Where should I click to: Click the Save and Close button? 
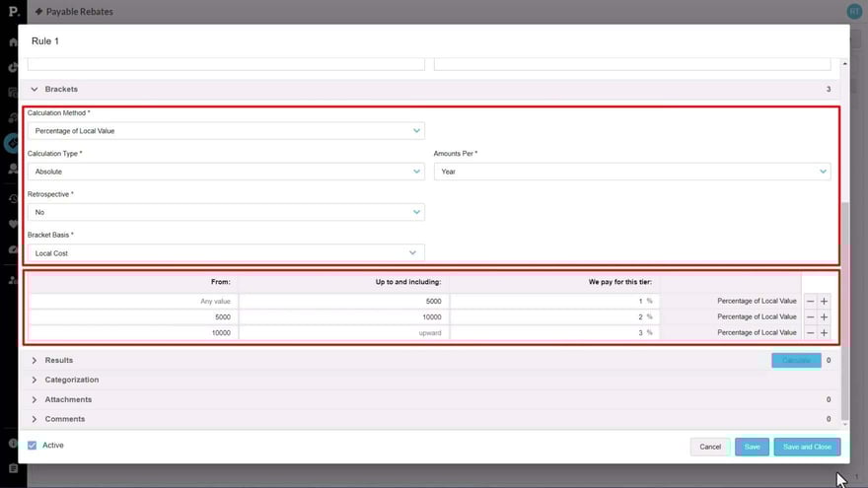tap(807, 447)
